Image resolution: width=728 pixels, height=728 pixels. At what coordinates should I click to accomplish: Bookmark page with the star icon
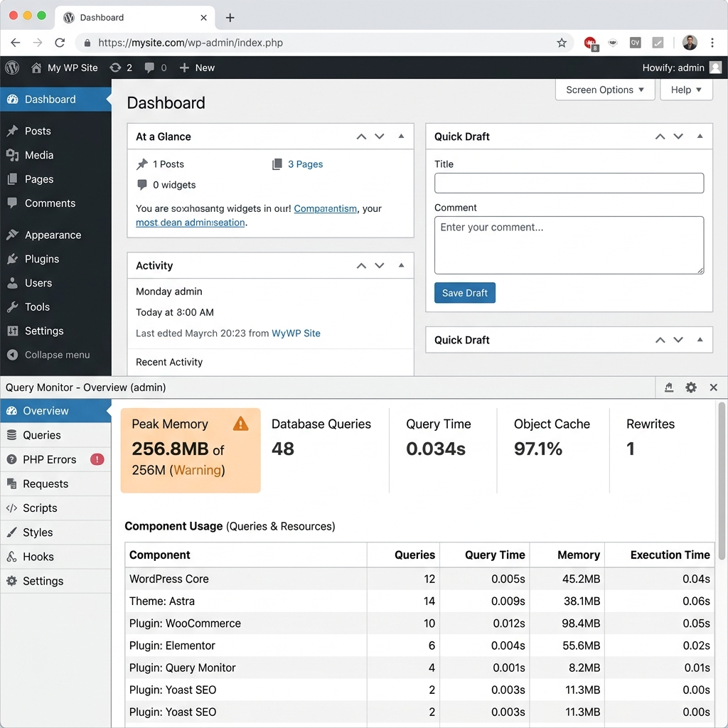[x=562, y=43]
